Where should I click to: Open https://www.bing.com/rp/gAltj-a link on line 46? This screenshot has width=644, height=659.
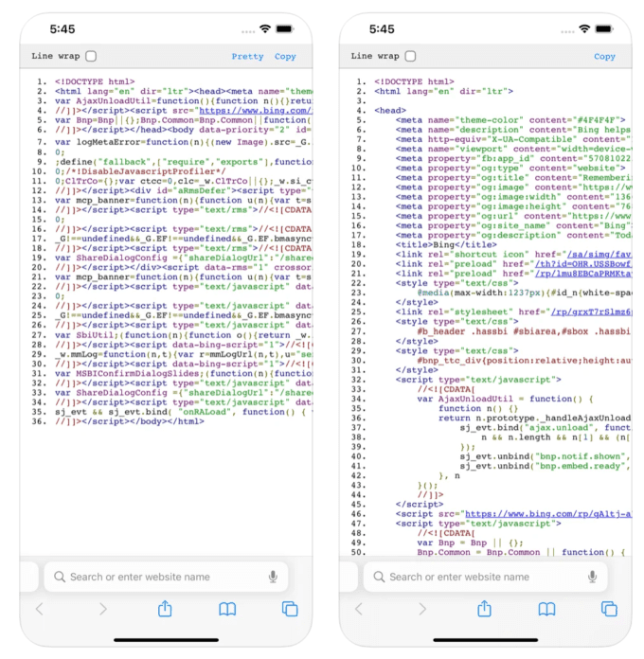[x=548, y=514]
